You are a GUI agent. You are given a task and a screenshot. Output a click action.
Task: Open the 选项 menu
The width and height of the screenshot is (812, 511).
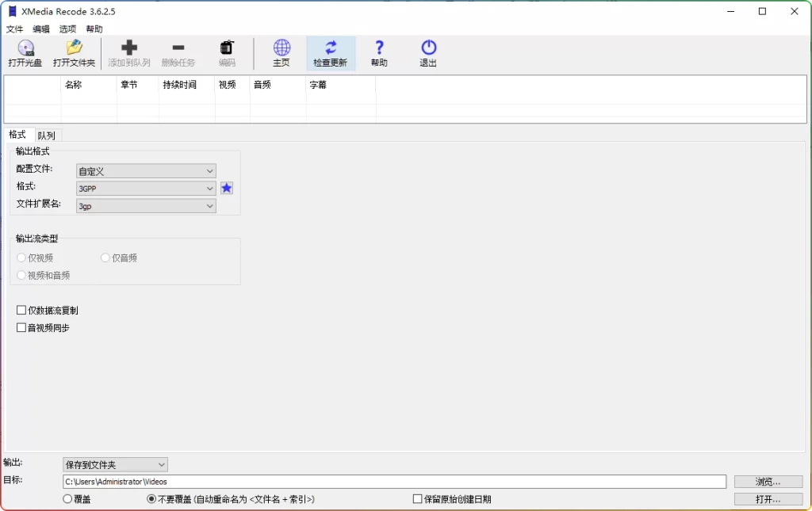(67, 29)
